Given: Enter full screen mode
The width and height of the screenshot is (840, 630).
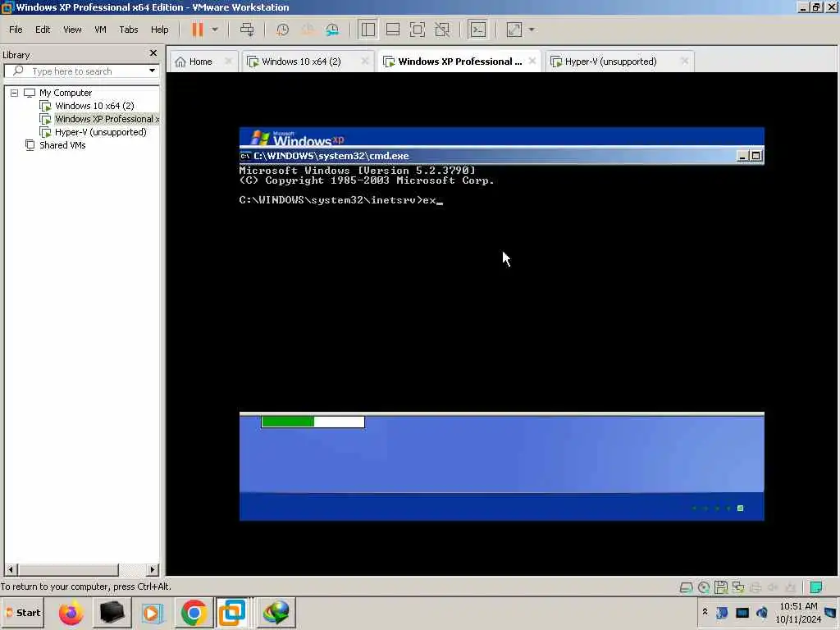Looking at the screenshot, I should 418,30.
